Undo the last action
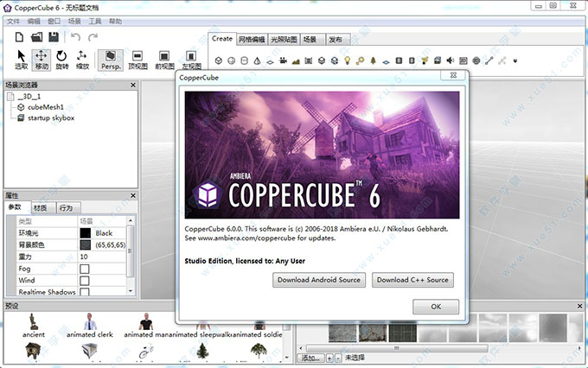 [x=75, y=37]
